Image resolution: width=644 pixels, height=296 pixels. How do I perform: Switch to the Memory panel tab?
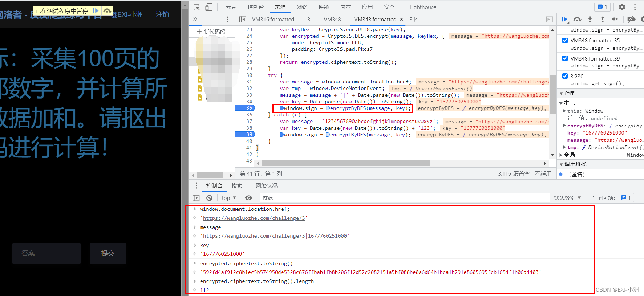[345, 7]
